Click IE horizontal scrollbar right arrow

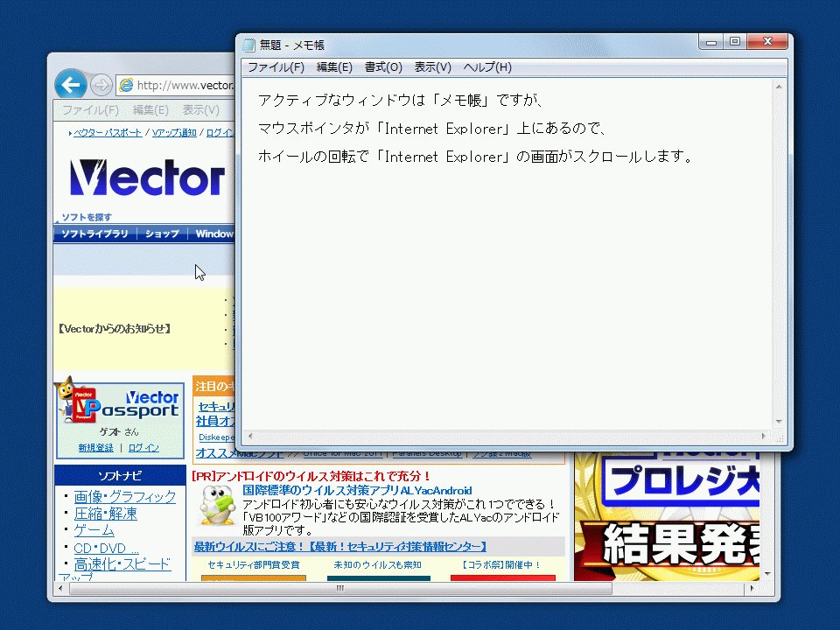[752, 588]
